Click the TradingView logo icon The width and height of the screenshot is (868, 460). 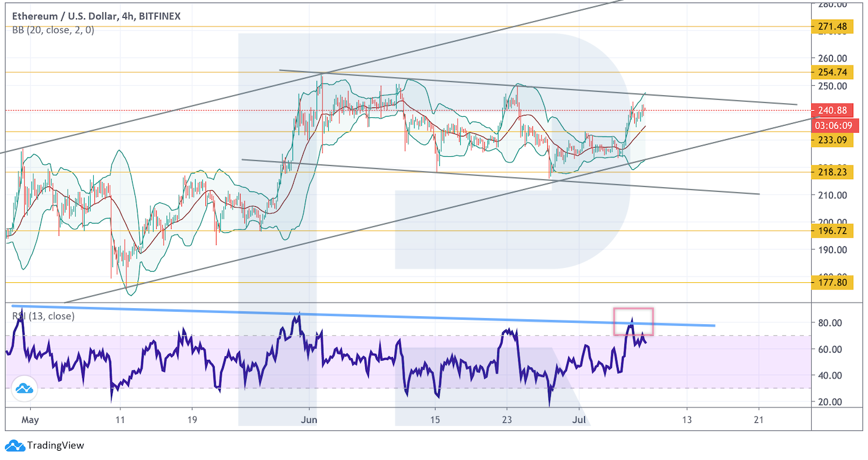tap(14, 445)
